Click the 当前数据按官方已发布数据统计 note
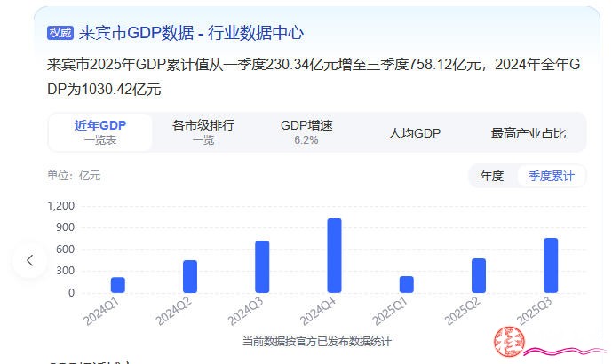This screenshot has width=612, height=364. tap(316, 341)
